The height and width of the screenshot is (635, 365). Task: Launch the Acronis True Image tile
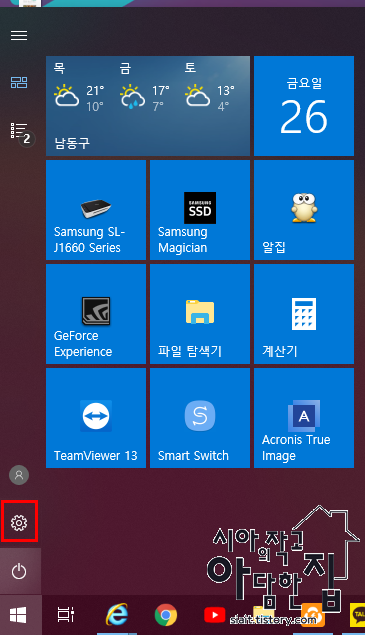click(304, 418)
